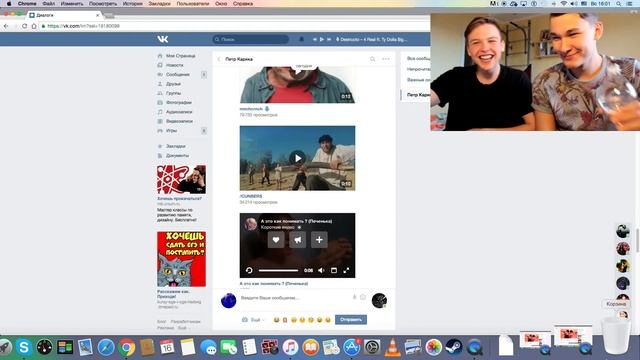Screen dimensions: 640x360
Task: Select Важные сообщения filter in right panel
Action: [x=418, y=80]
